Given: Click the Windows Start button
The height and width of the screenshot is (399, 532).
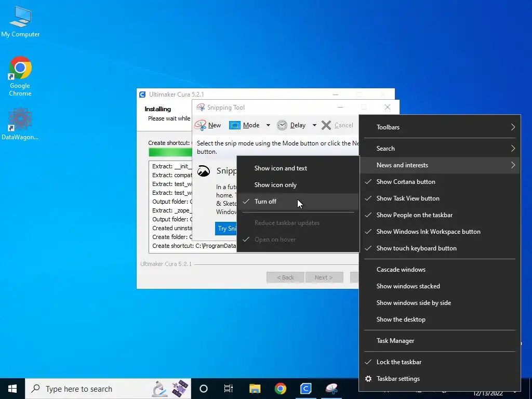Looking at the screenshot, I should [x=12, y=389].
